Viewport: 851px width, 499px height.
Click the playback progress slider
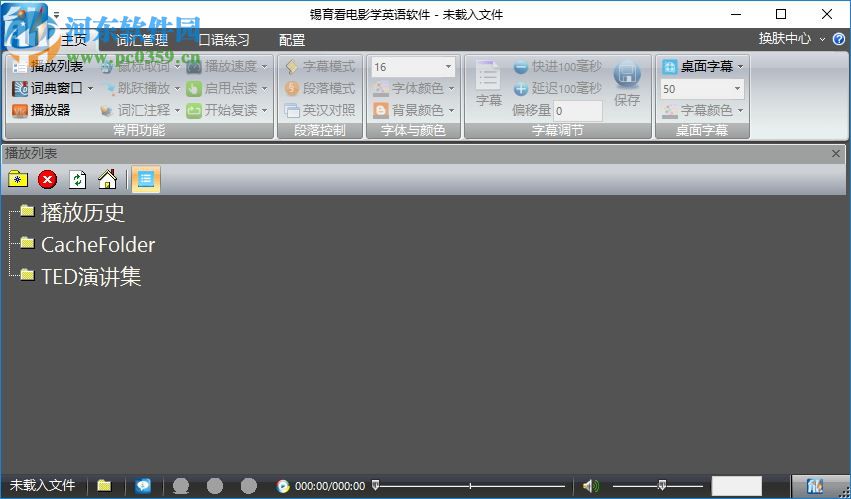click(x=469, y=485)
